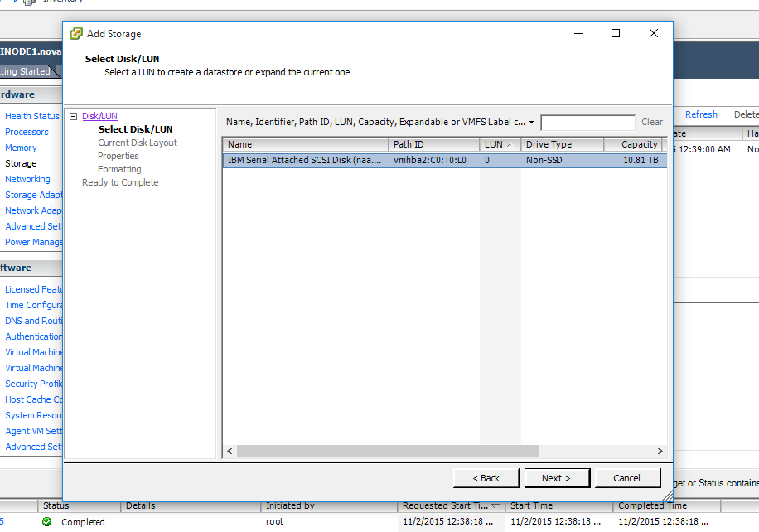Close the Add Storage dialog
This screenshot has width=759, height=532.
[x=654, y=33]
